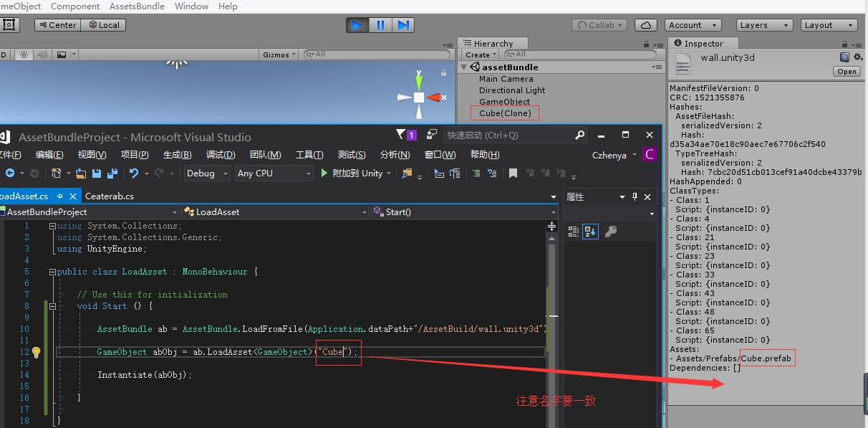Open the 工具(T) menu in Visual Studio
This screenshot has height=428, width=868.
coord(309,155)
